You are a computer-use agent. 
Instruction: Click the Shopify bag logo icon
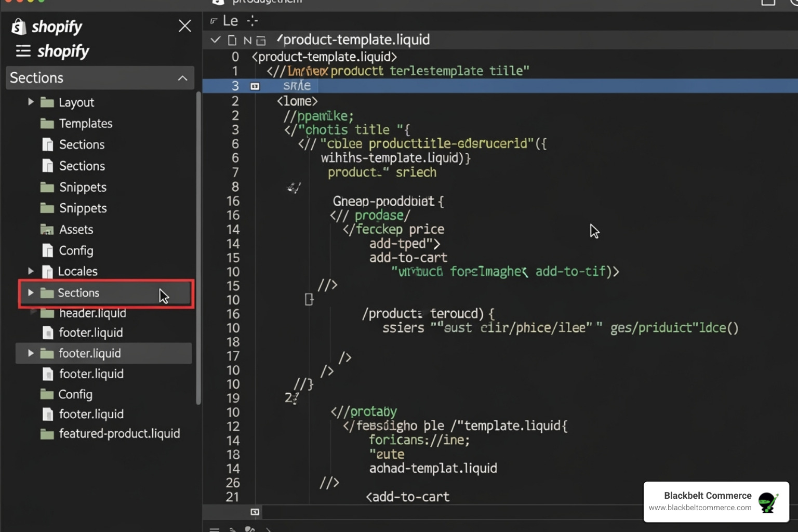pos(19,26)
